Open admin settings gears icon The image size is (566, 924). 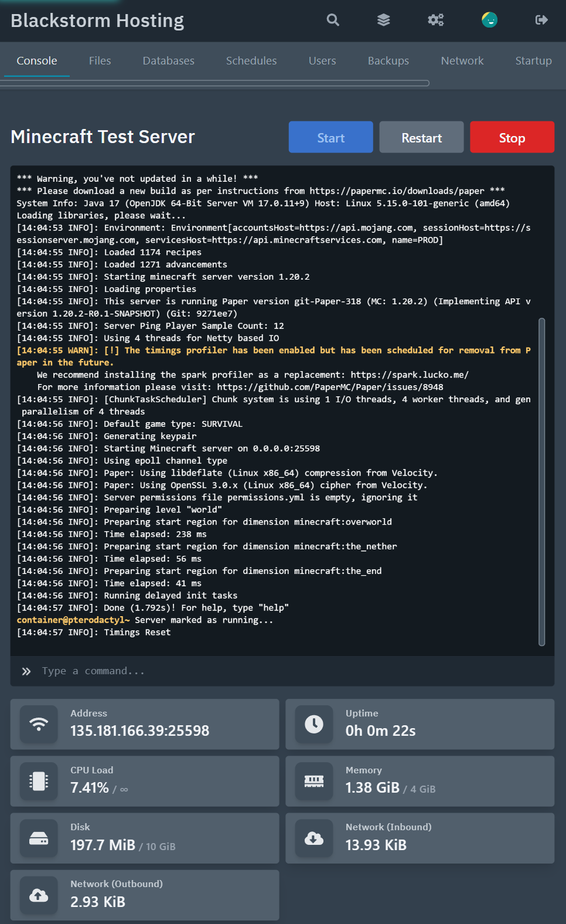click(x=436, y=20)
